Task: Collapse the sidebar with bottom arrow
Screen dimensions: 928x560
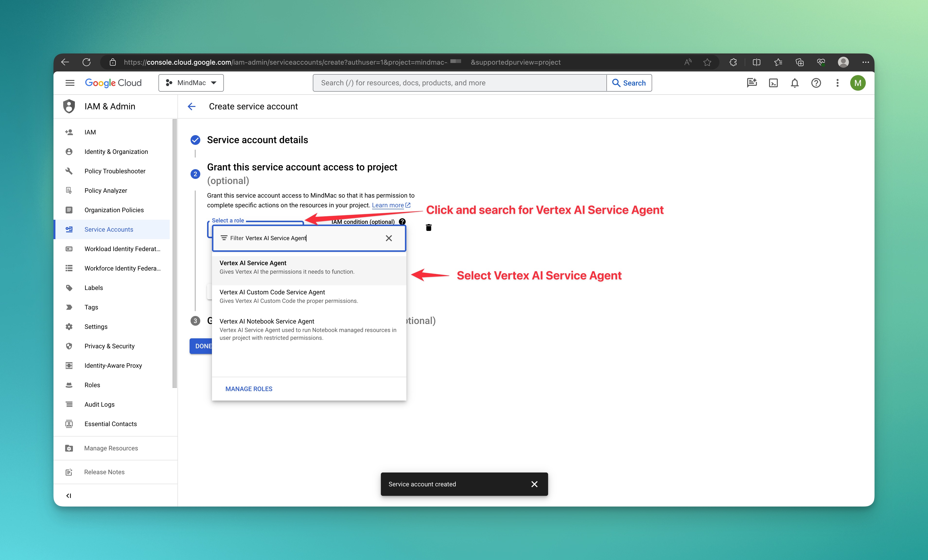Action: (69, 496)
